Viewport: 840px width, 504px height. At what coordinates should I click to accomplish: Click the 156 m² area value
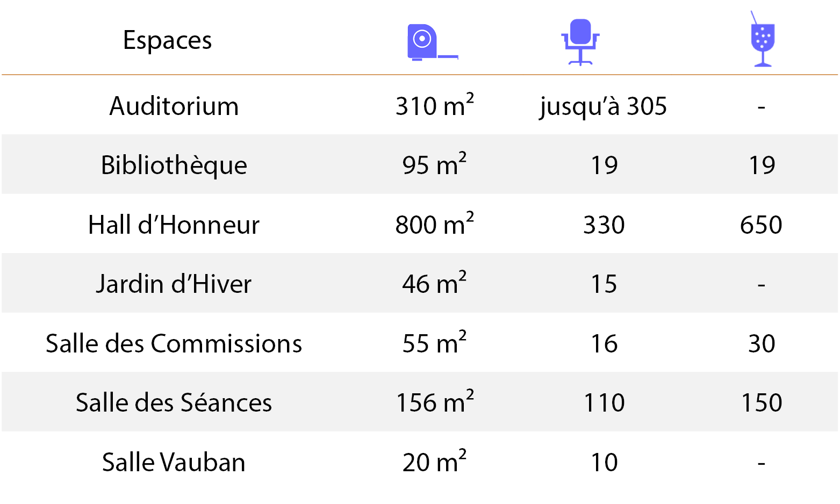point(435,401)
